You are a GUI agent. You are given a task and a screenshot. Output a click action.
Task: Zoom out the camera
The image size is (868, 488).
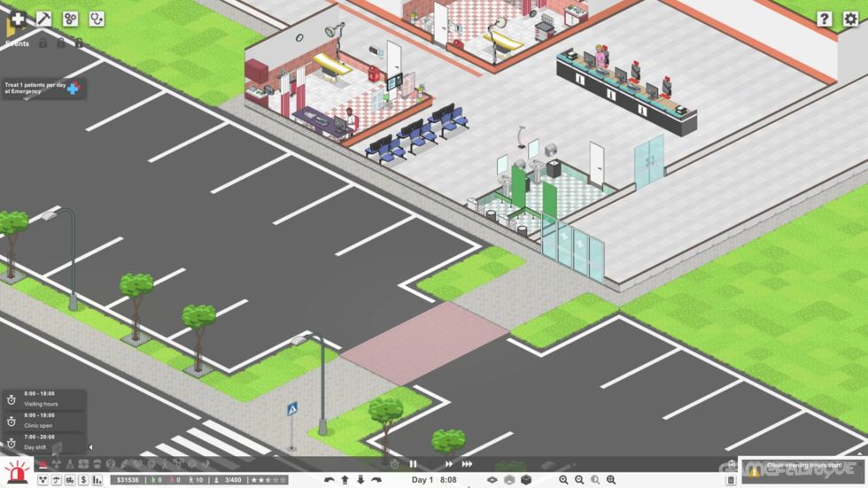(x=579, y=480)
